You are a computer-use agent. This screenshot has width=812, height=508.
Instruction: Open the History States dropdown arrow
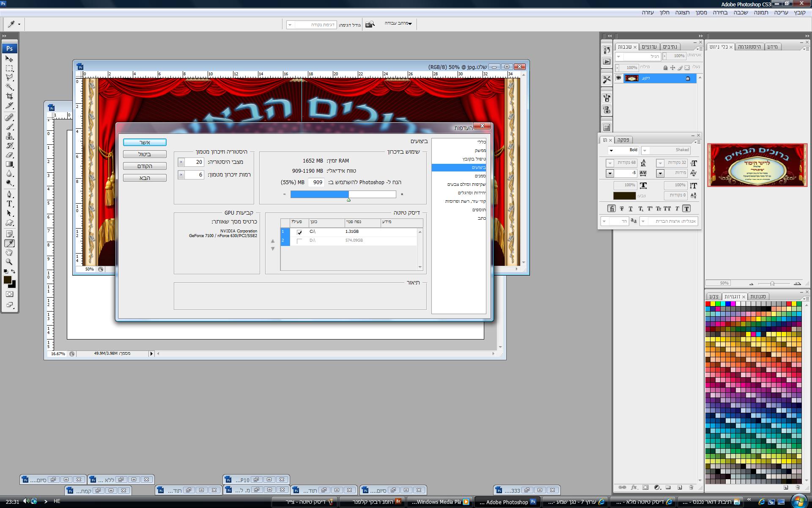tap(181, 162)
